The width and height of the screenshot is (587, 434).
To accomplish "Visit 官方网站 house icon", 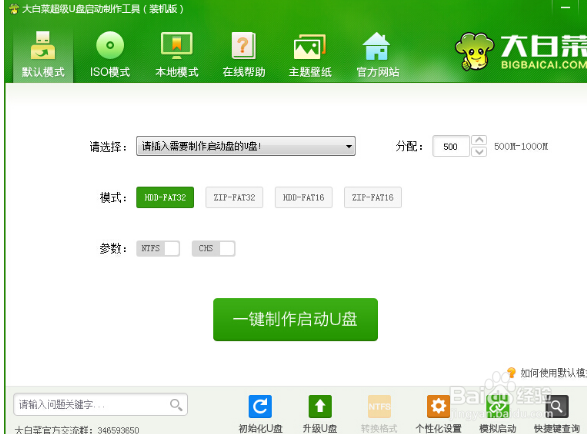I will pyautogui.click(x=377, y=46).
